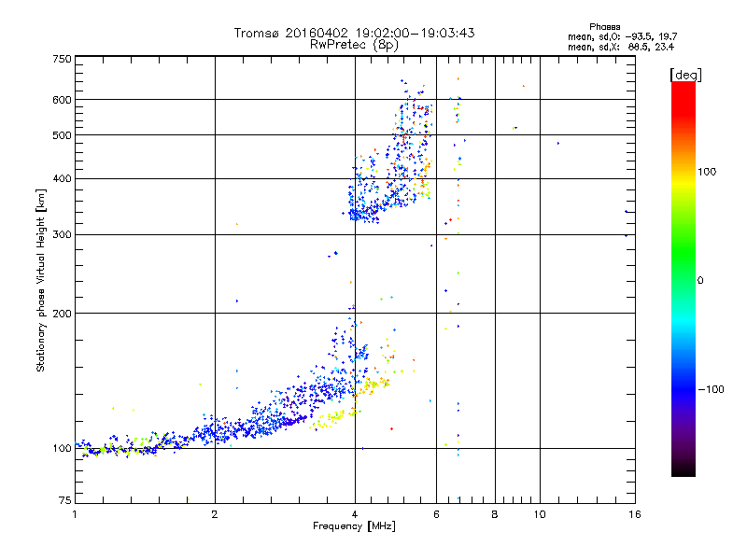Click the 4 tick label on the frequency axis
Image resolution: width=747 pixels, height=560 pixels.
click(x=355, y=514)
